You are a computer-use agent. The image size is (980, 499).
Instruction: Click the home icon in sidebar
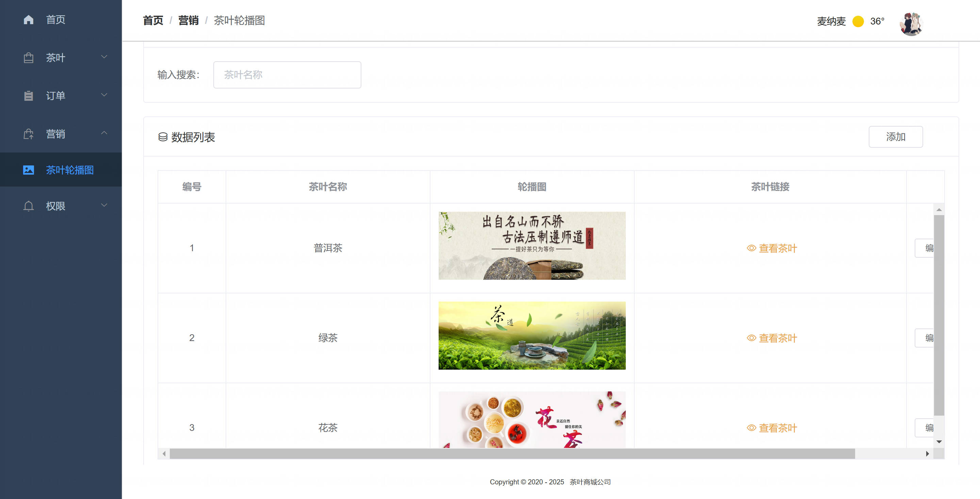(29, 19)
